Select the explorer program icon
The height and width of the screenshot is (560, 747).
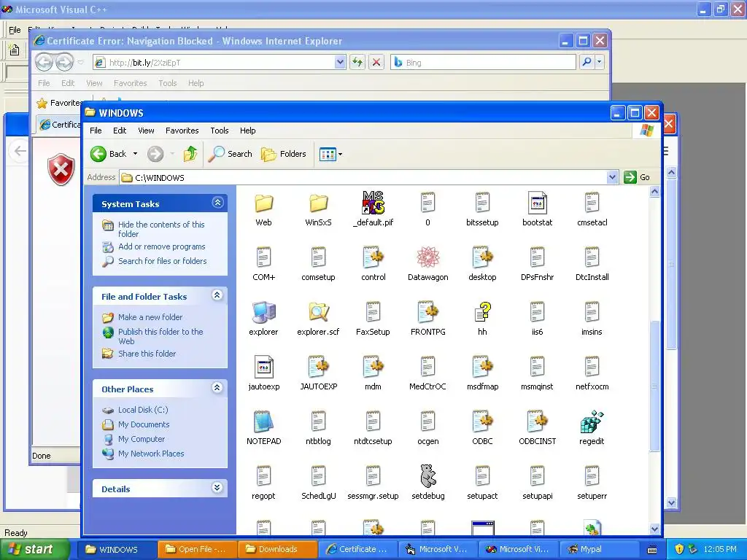coord(263,312)
